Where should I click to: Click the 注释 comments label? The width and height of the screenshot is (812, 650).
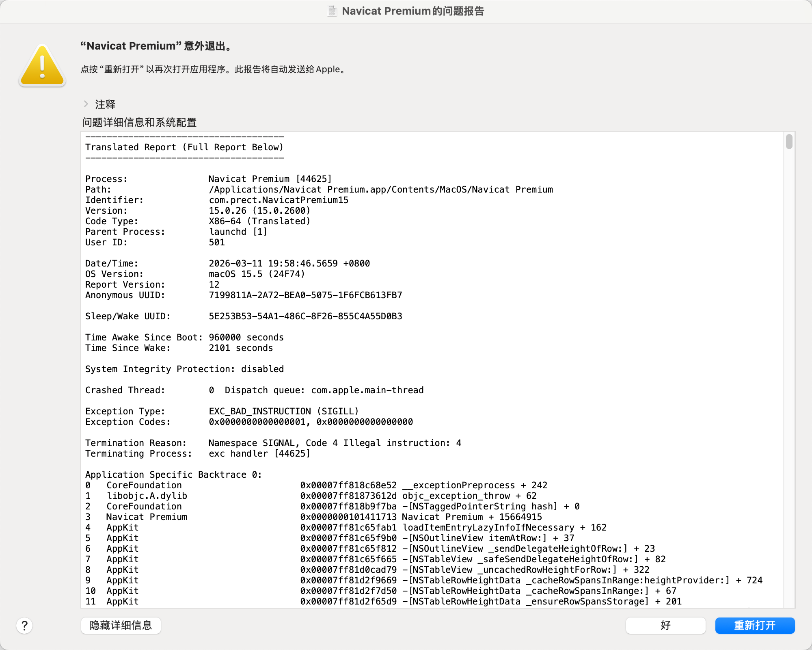point(105,104)
